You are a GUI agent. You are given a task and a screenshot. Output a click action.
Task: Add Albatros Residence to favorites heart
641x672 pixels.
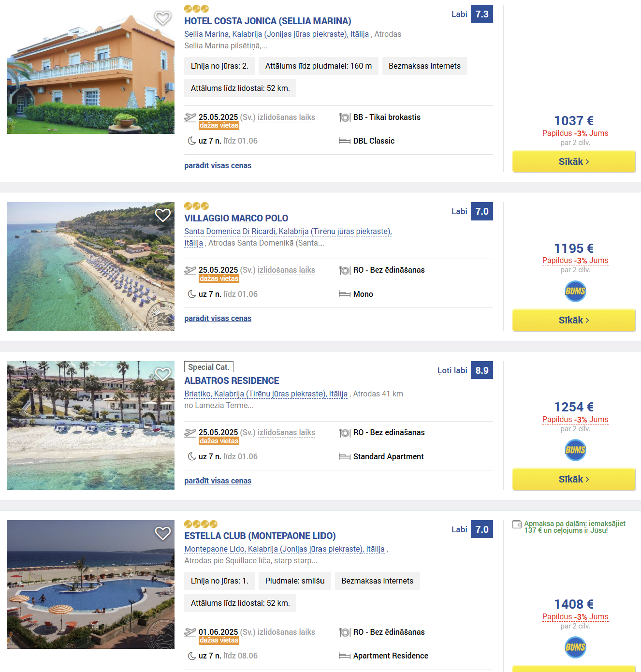[163, 374]
